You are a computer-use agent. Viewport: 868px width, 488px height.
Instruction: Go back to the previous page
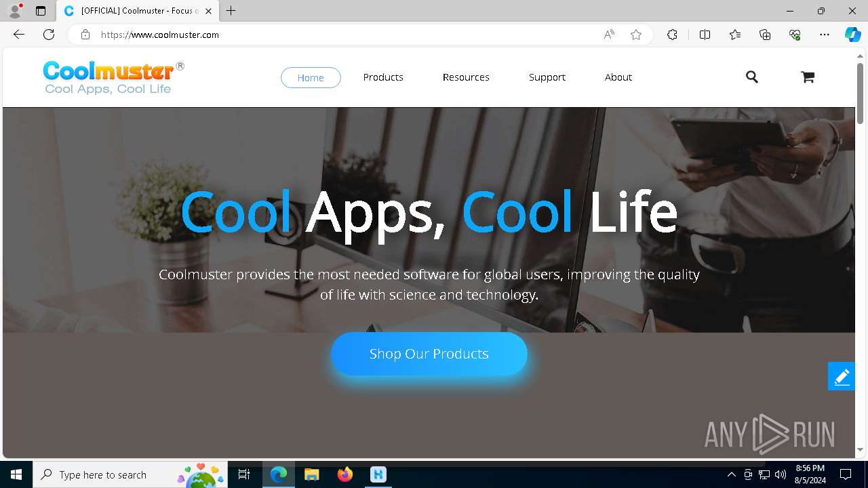pos(19,35)
